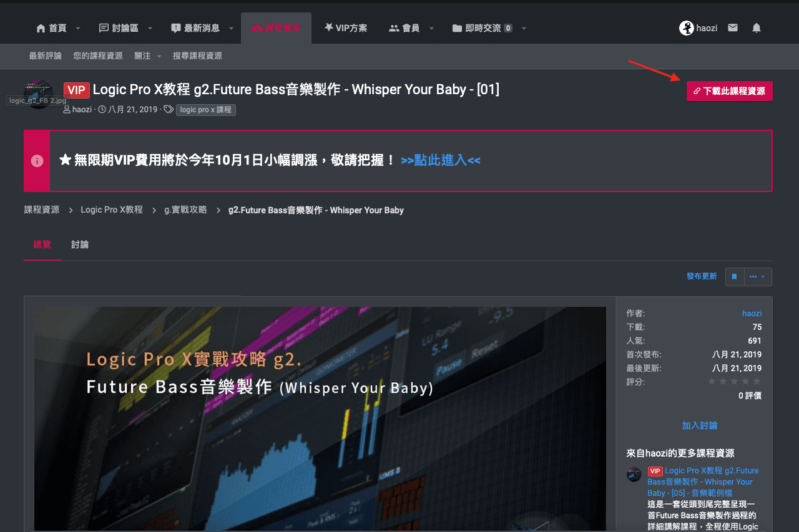Screen dimensions: 799x532
Task: Expand the 會員 dropdown arrow
Action: click(x=431, y=29)
